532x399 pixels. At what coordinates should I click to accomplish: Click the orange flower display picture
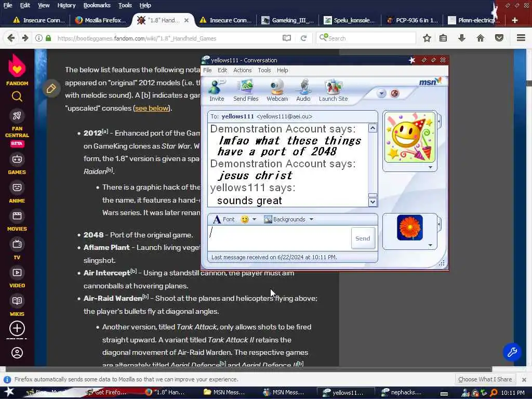pos(409,228)
